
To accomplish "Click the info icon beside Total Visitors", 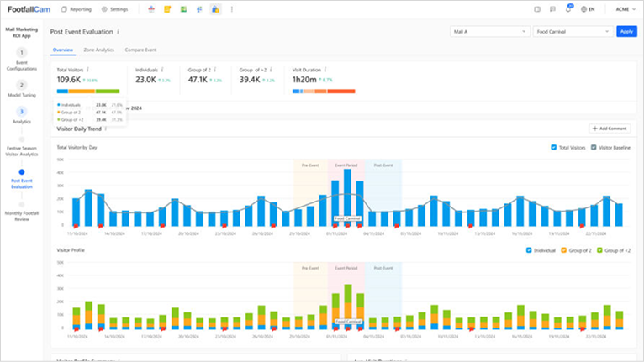I will (x=87, y=70).
